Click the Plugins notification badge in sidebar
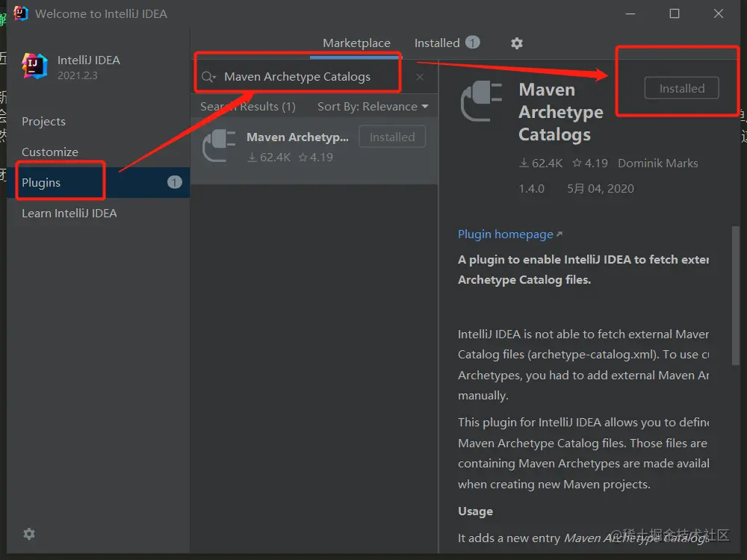The height and width of the screenshot is (560, 747). click(x=174, y=182)
